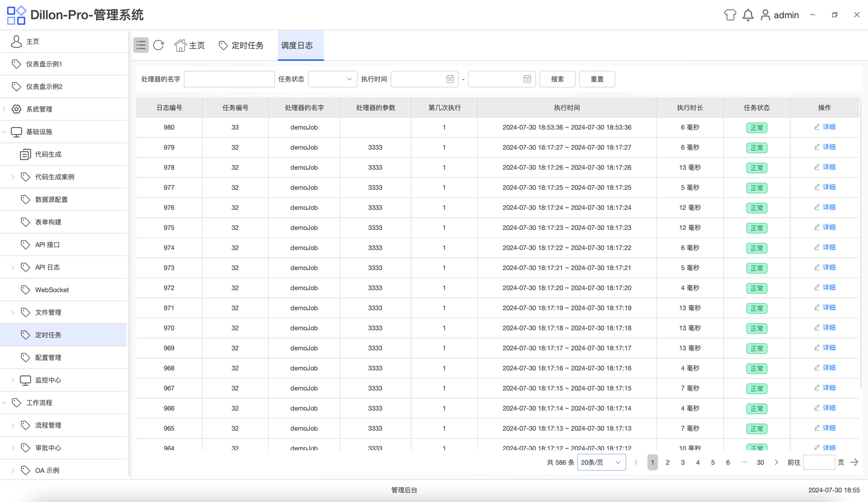Collapse the 基础设施 menu
Viewport: 868px width, 502px height.
pos(5,132)
